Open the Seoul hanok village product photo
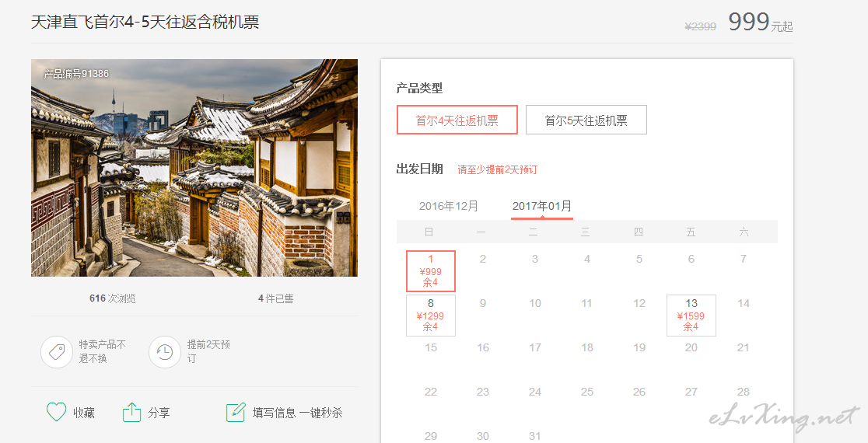868x443 pixels. click(x=194, y=168)
